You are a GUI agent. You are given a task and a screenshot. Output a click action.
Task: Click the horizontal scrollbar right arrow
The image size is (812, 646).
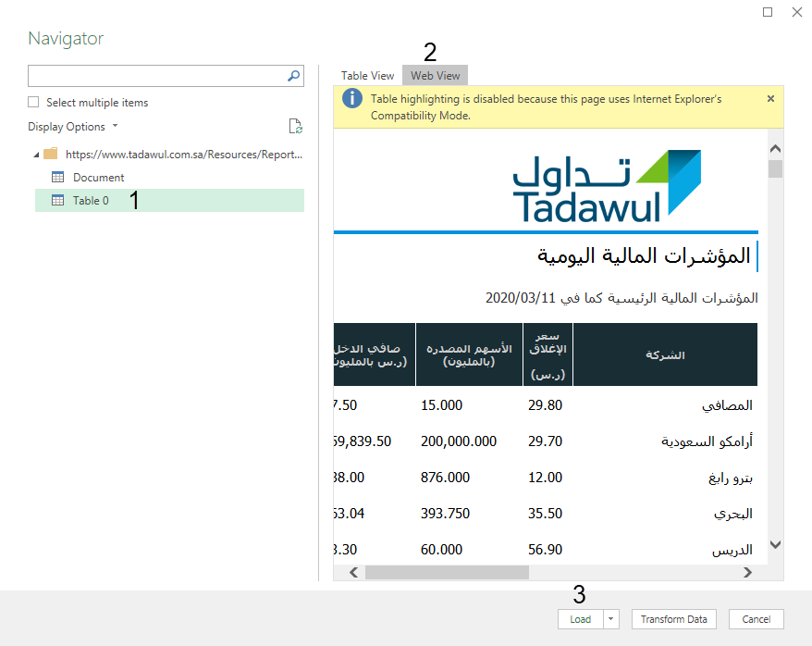[747, 573]
